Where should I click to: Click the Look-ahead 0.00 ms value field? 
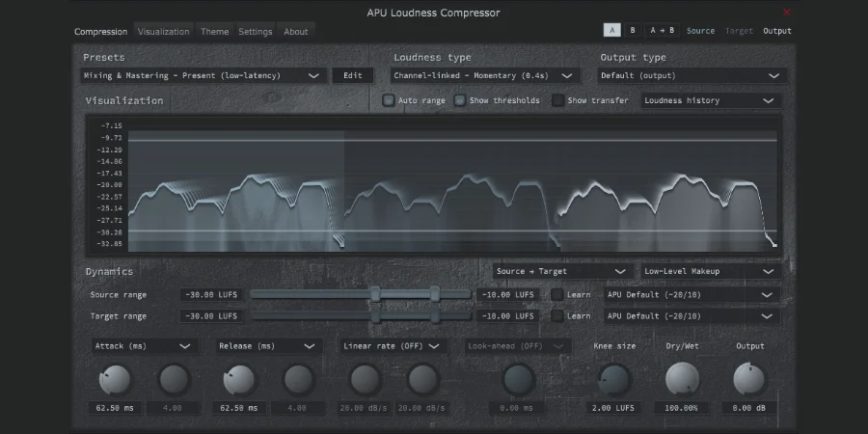pyautogui.click(x=516, y=408)
